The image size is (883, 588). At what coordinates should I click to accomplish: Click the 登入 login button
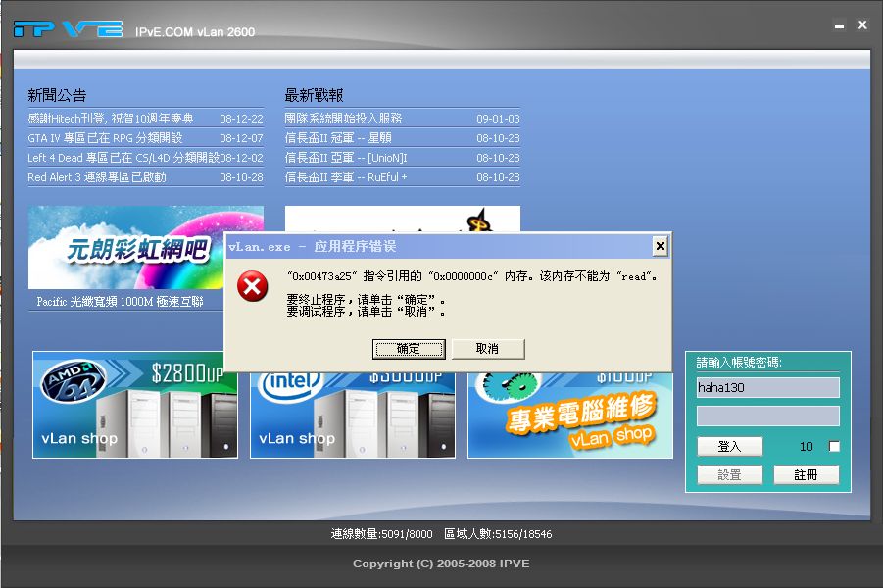pos(730,446)
